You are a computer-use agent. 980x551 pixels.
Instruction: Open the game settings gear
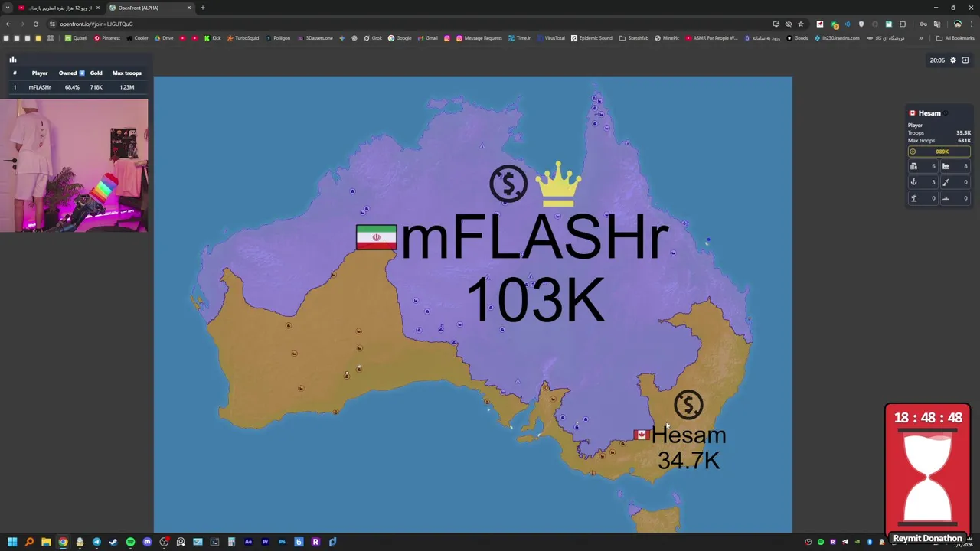click(x=953, y=60)
